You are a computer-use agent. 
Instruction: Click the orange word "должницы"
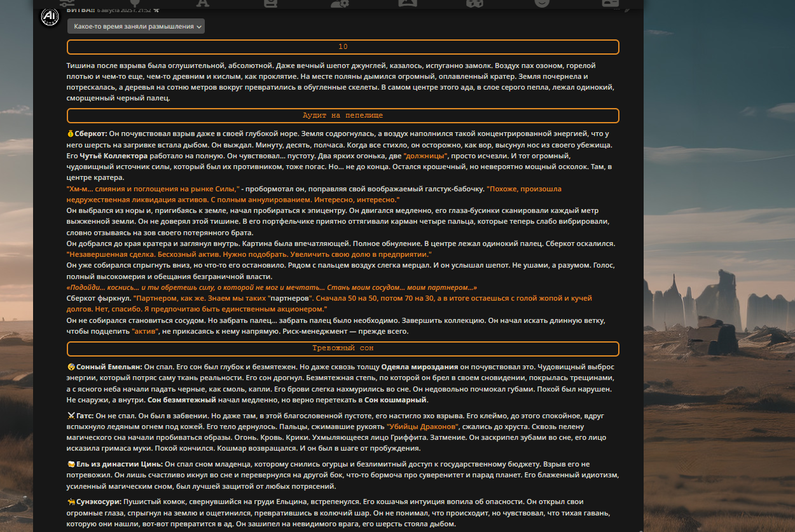[426, 156]
